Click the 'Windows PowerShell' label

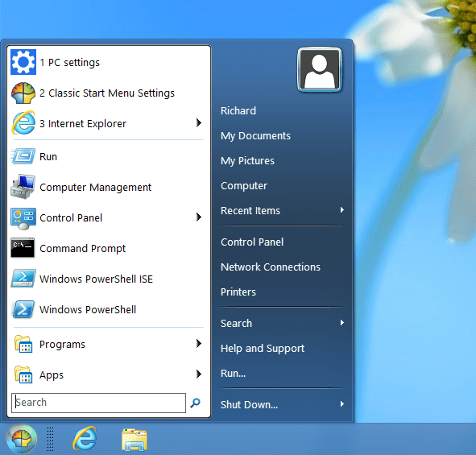point(88,310)
